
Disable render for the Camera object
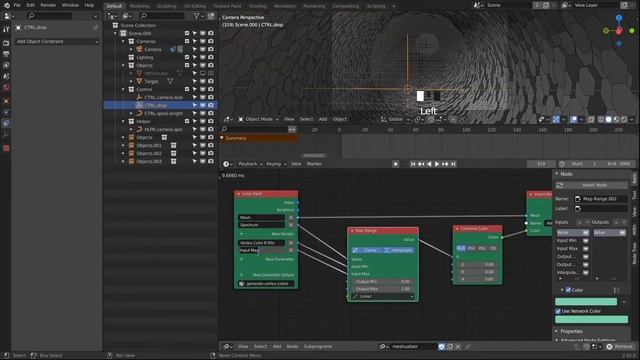(211, 49)
